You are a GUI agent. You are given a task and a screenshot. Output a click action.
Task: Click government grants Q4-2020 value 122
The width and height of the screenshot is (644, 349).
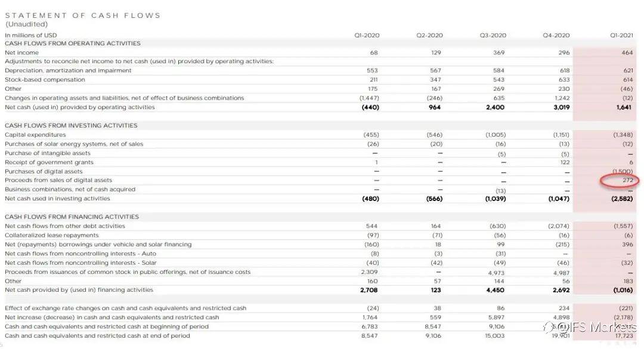coord(564,162)
